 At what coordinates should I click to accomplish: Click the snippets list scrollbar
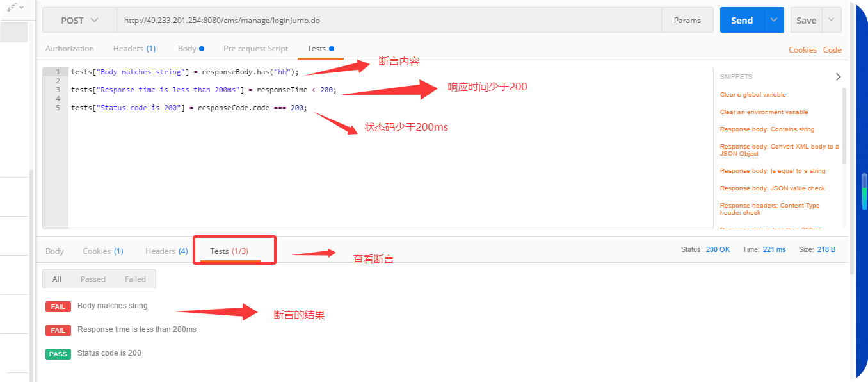click(844, 126)
